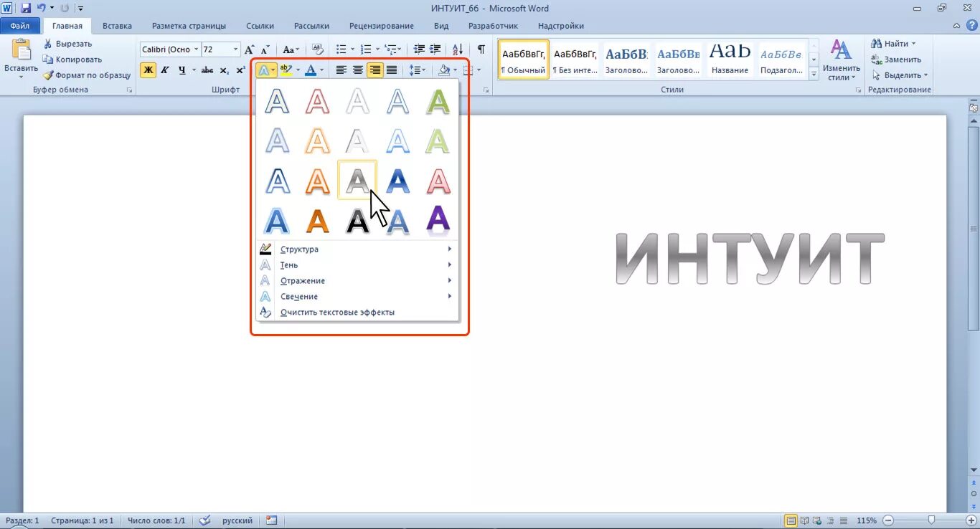Apply the Обычный style
The image size is (980, 529).
524,59
